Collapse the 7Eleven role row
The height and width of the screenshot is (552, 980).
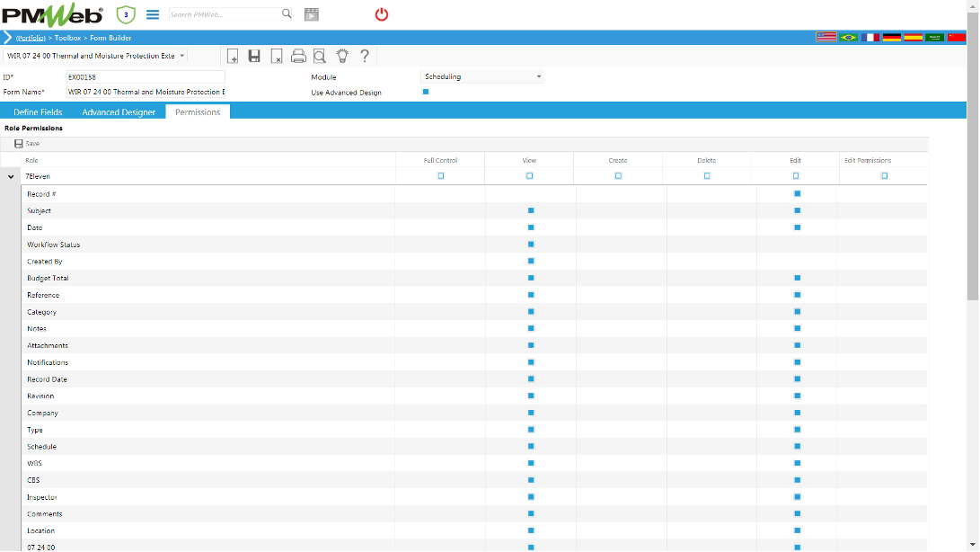pyautogui.click(x=11, y=176)
